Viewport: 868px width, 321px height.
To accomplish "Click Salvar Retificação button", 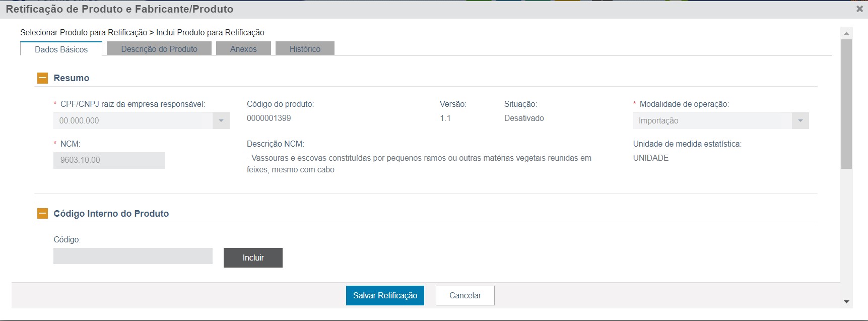I will 385,295.
